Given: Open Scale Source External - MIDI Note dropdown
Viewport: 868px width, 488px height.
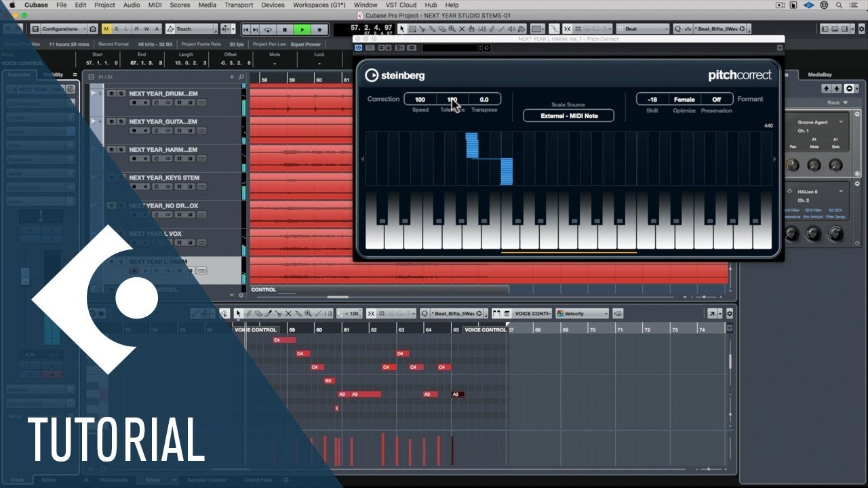Looking at the screenshot, I should click(569, 116).
